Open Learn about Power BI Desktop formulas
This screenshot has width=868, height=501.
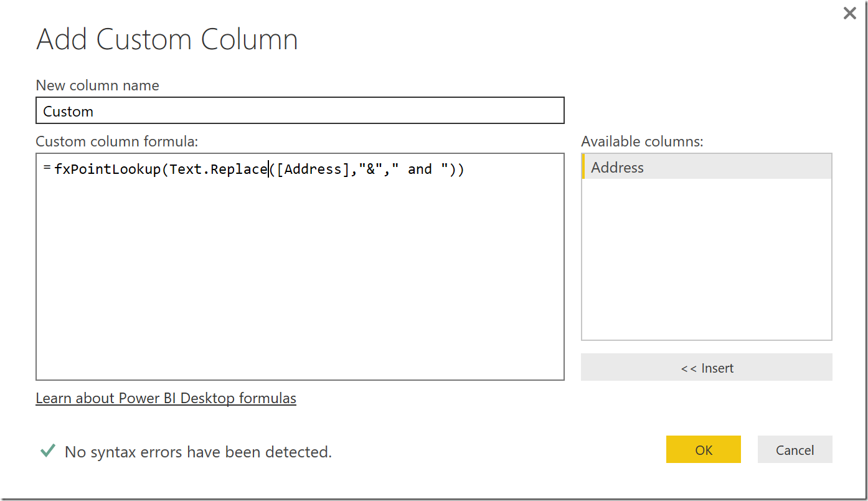(166, 398)
